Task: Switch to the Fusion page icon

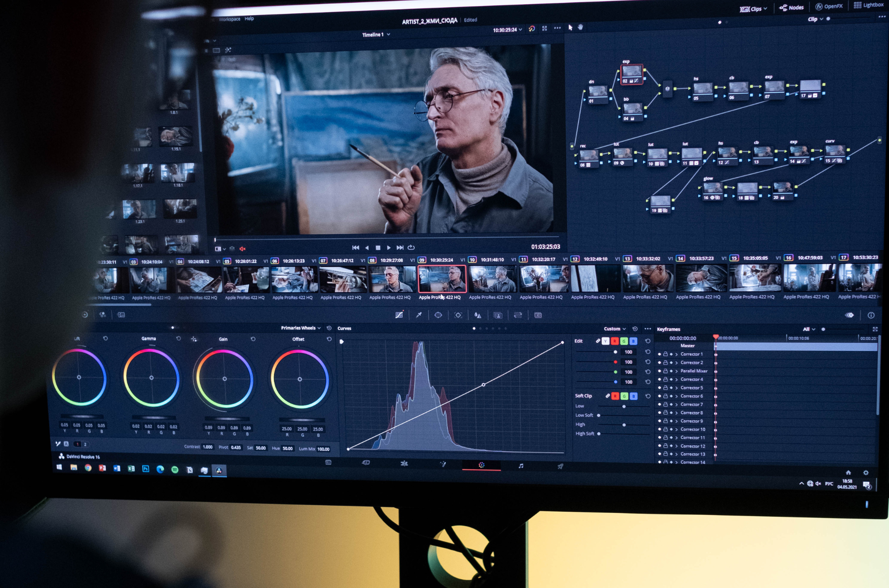Action: click(443, 464)
